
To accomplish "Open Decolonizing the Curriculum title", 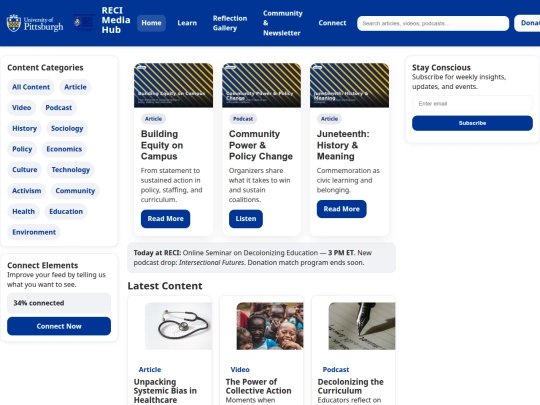I will click(351, 386).
